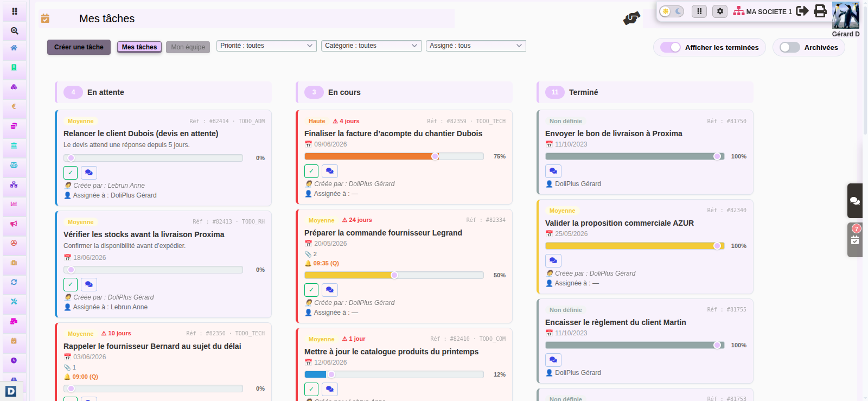
Task: Open the sitemap (projects) sidebar icon
Action: click(14, 184)
